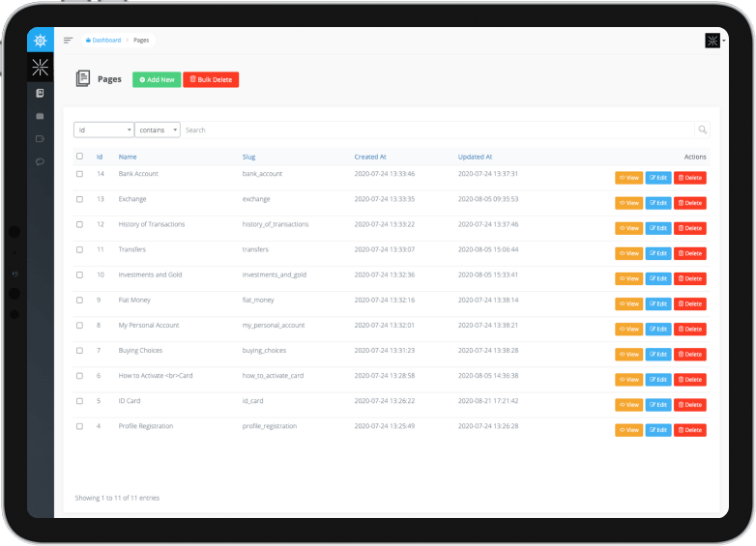Viewport: 756px width, 546px height.
Task: Check the select-all checkbox in table header
Action: point(80,156)
